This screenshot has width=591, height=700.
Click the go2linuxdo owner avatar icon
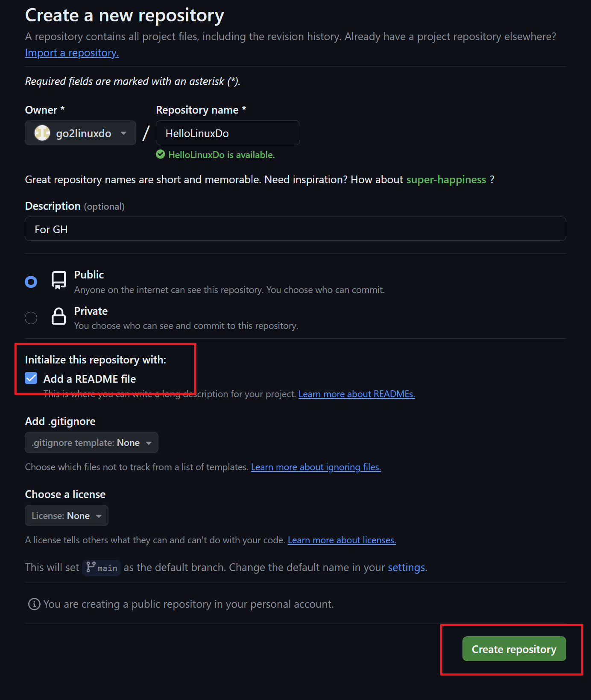(42, 133)
